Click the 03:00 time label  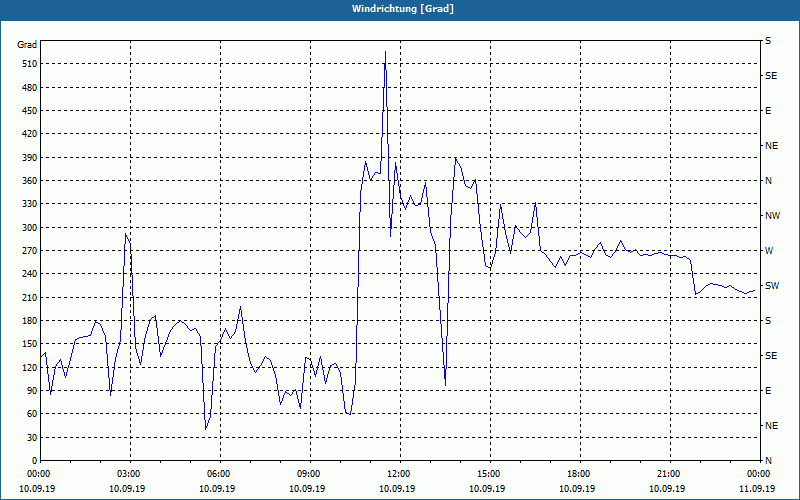pos(127,474)
